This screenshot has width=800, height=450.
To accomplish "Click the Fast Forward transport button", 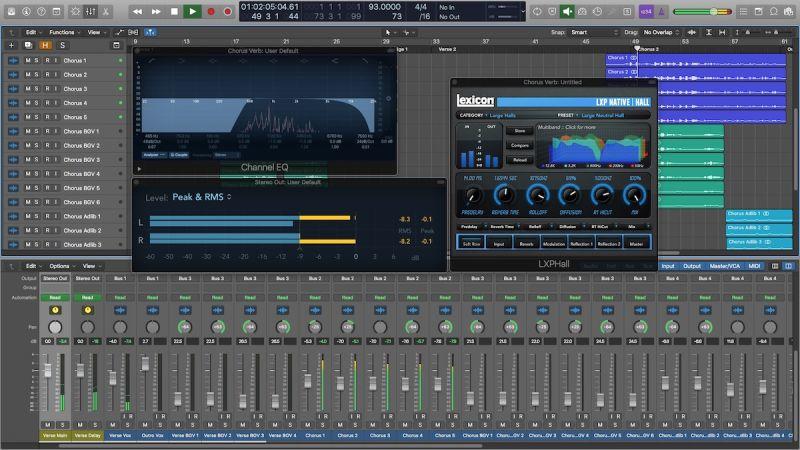I will [x=156, y=11].
